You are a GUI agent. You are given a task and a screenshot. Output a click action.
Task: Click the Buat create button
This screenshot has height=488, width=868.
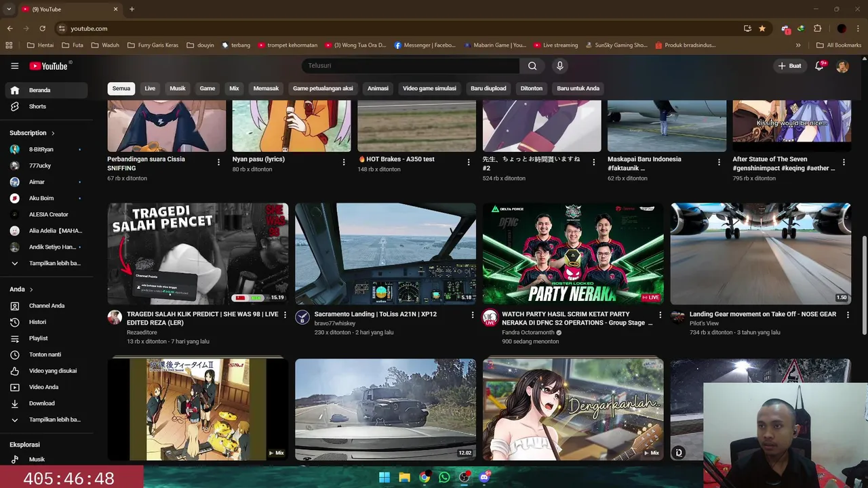pyautogui.click(x=789, y=66)
